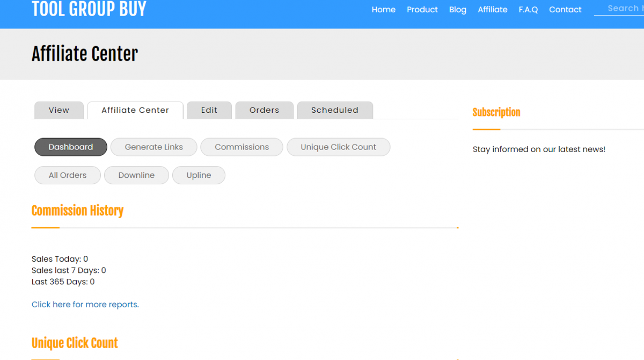Click the TOOL GROUP BUY site logo
The width and height of the screenshot is (644, 360).
tap(89, 9)
